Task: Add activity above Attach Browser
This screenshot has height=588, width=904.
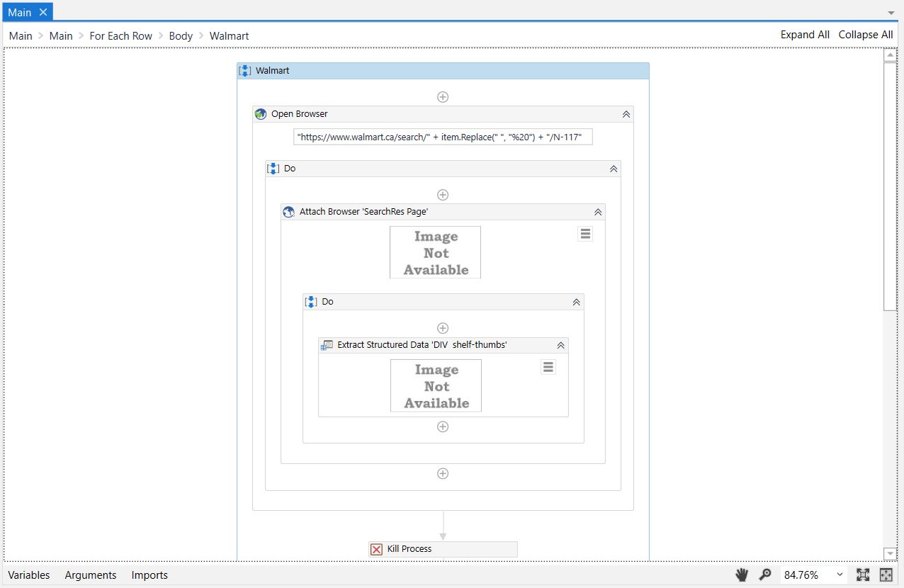Action: [x=443, y=195]
